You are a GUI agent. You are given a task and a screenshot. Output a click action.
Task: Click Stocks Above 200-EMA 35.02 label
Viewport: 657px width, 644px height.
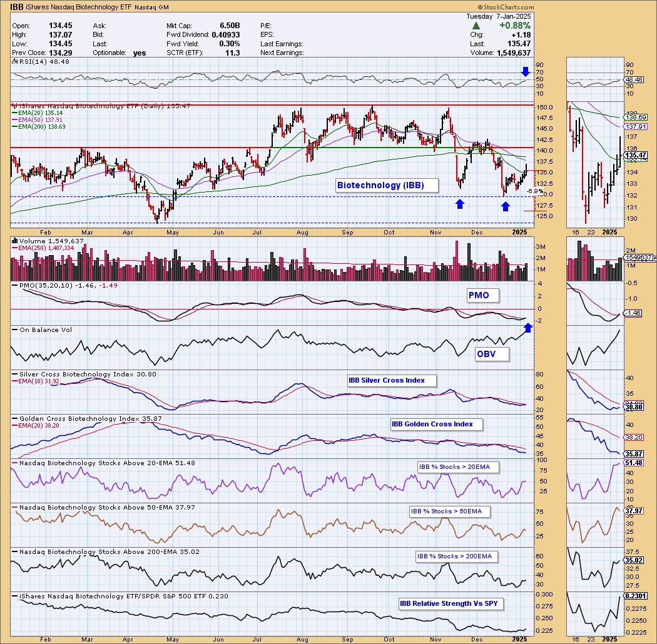[109, 552]
